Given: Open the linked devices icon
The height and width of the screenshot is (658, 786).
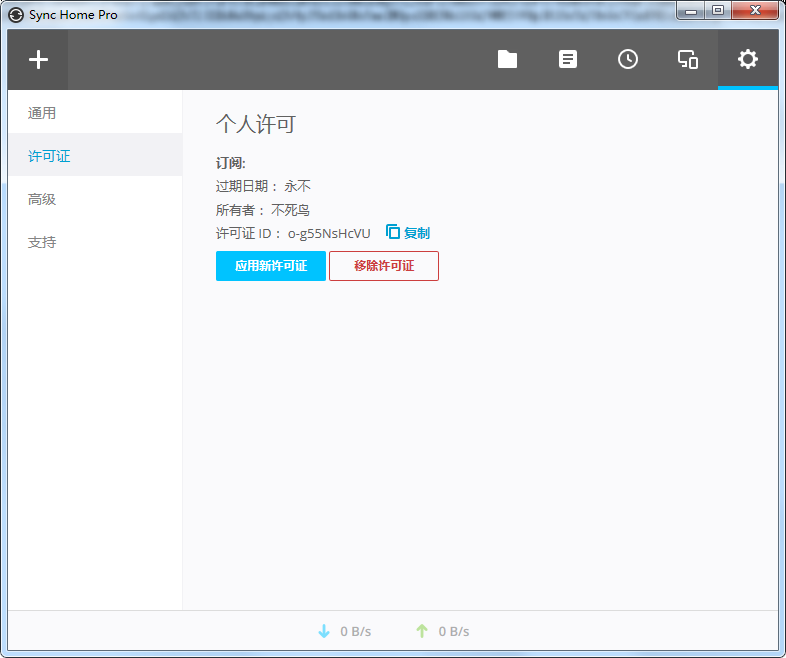Looking at the screenshot, I should (x=688, y=60).
